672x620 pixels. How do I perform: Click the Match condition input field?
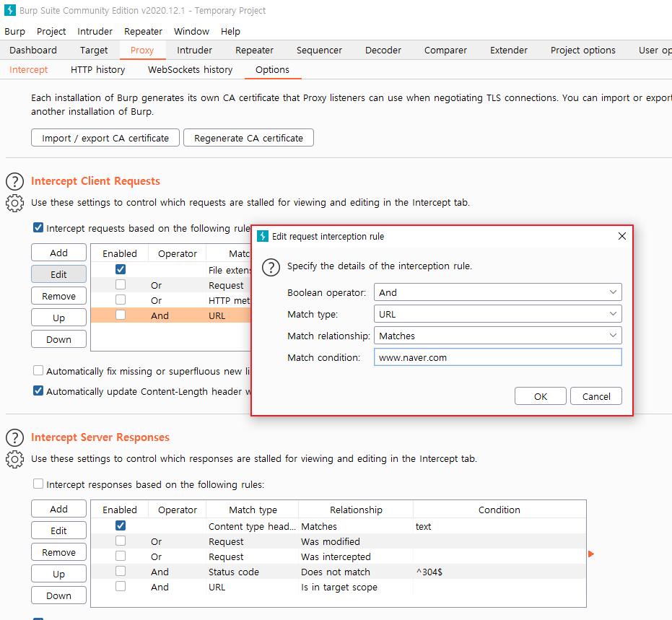pyautogui.click(x=497, y=357)
